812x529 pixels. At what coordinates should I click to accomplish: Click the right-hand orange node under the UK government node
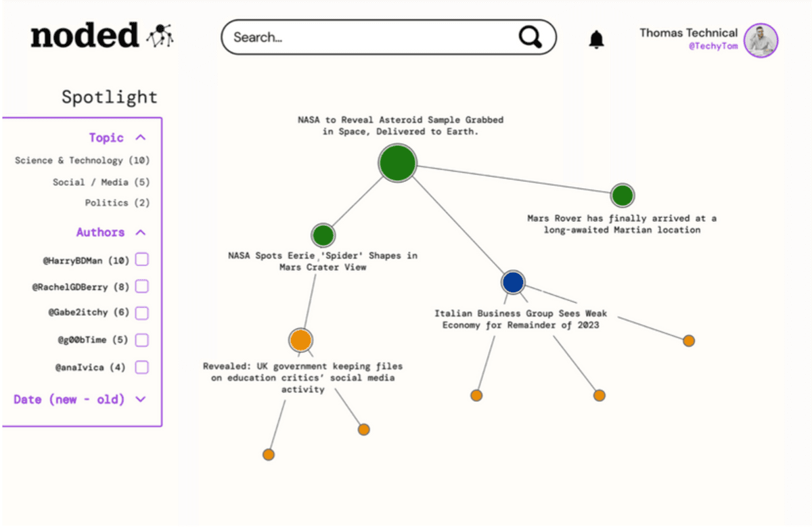point(364,430)
